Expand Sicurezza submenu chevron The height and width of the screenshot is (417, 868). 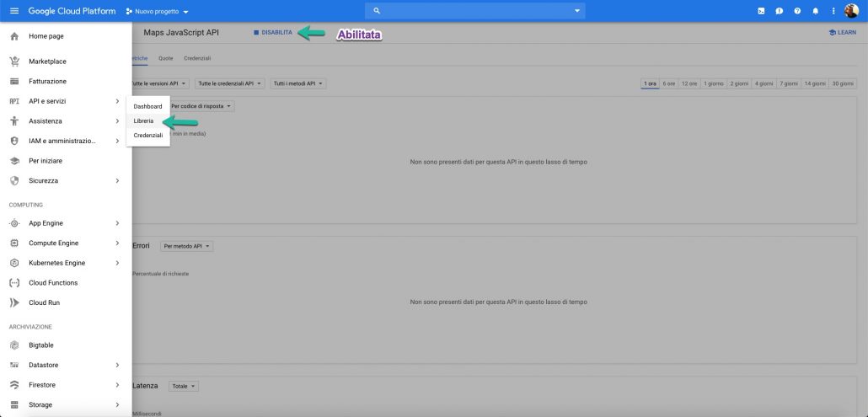(x=117, y=181)
